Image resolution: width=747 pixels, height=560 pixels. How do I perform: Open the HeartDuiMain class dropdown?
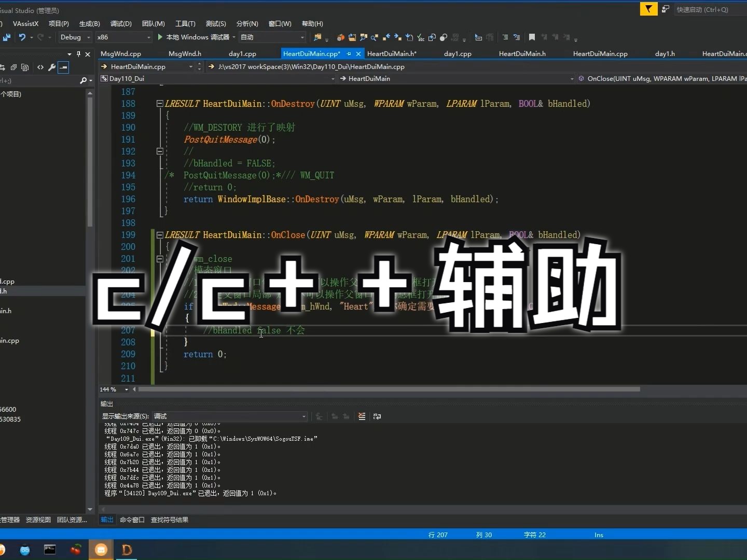(x=457, y=79)
